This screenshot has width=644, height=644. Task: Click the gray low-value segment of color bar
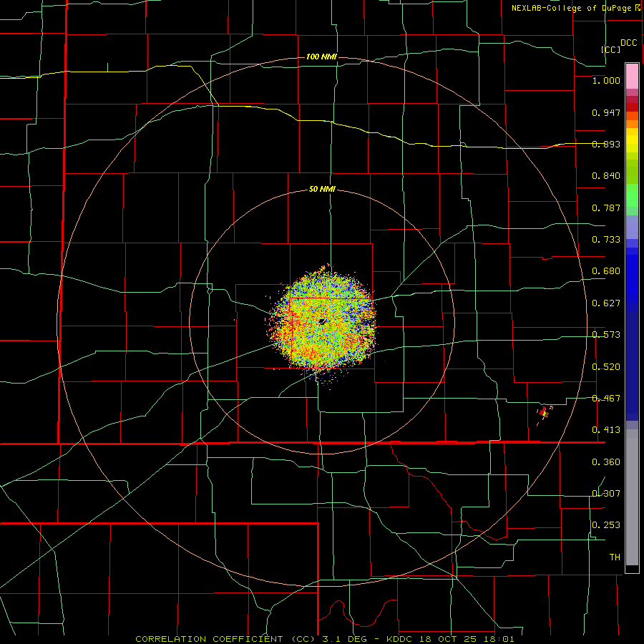click(632, 497)
